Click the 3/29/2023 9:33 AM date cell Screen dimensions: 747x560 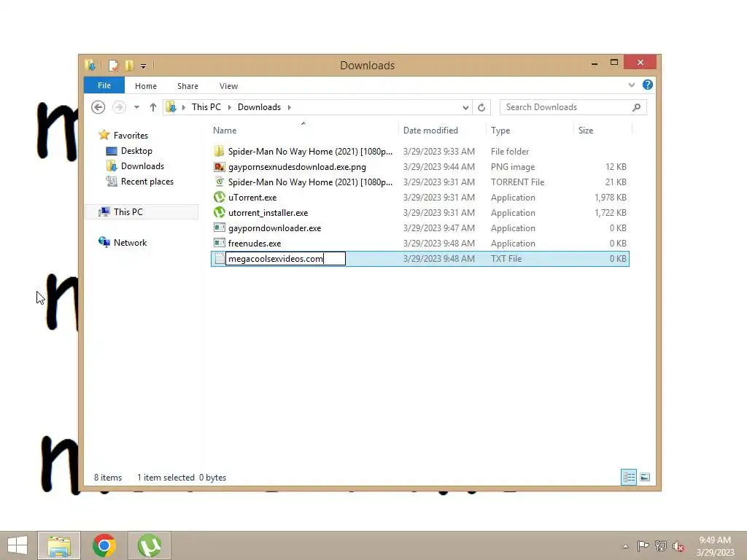point(438,152)
